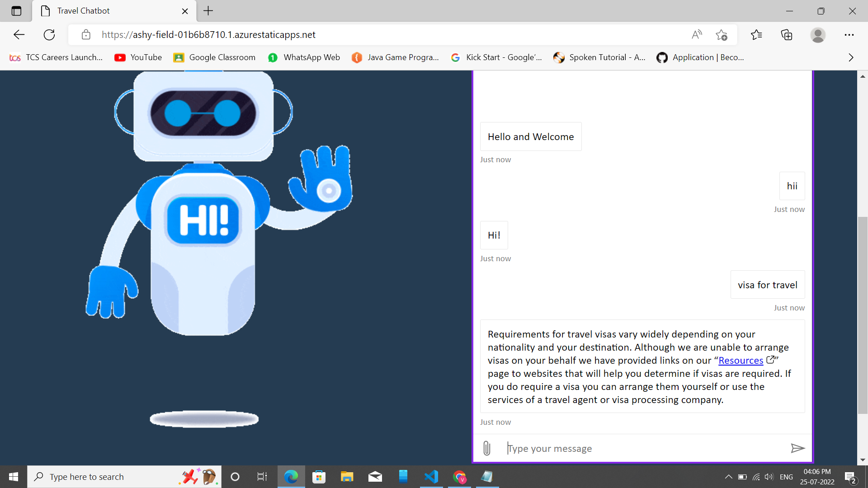
Task: Open the Read aloud icon
Action: (x=697, y=35)
